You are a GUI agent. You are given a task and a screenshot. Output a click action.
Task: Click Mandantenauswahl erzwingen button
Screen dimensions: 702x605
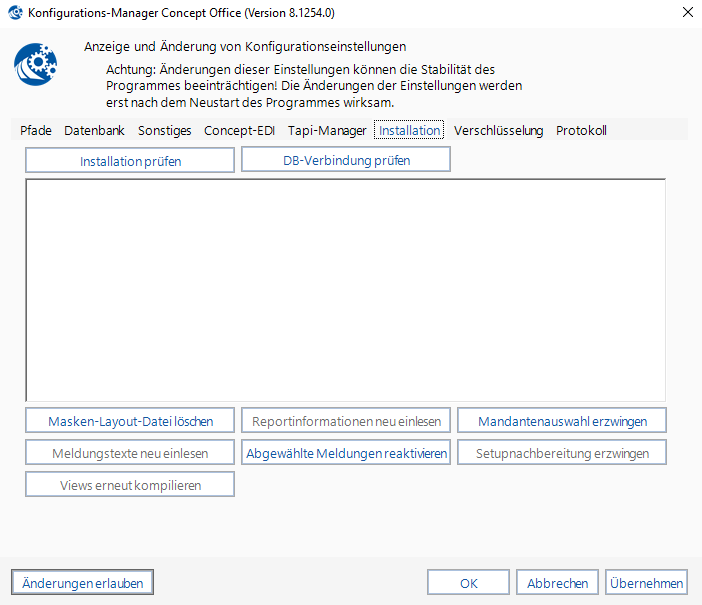562,421
